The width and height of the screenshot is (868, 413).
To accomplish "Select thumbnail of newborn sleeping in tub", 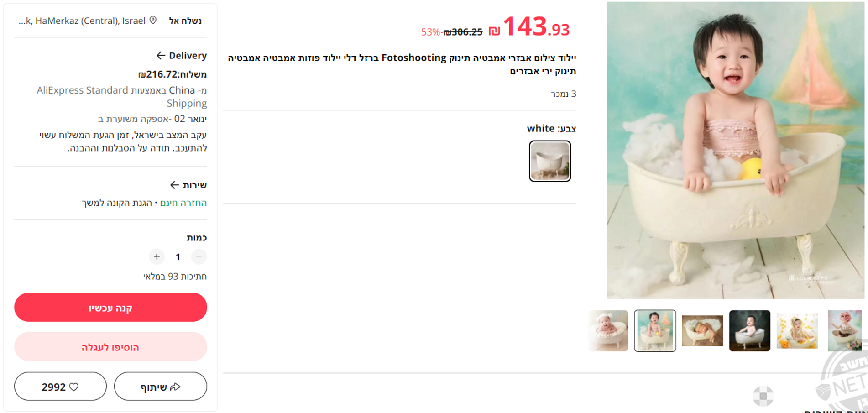I will coord(702,331).
